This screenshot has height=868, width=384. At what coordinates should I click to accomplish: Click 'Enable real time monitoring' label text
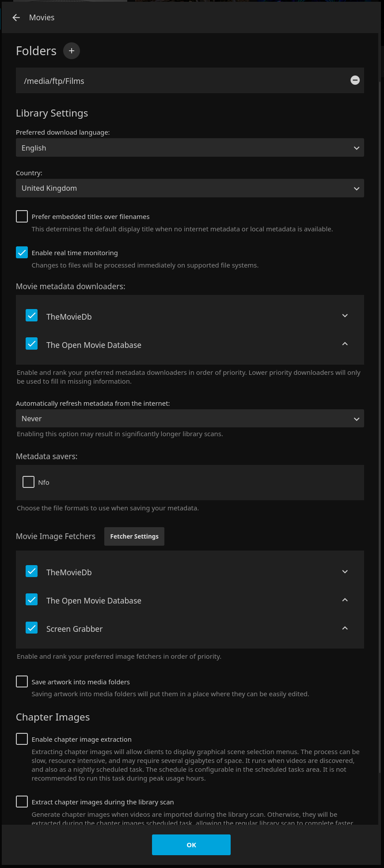click(75, 253)
